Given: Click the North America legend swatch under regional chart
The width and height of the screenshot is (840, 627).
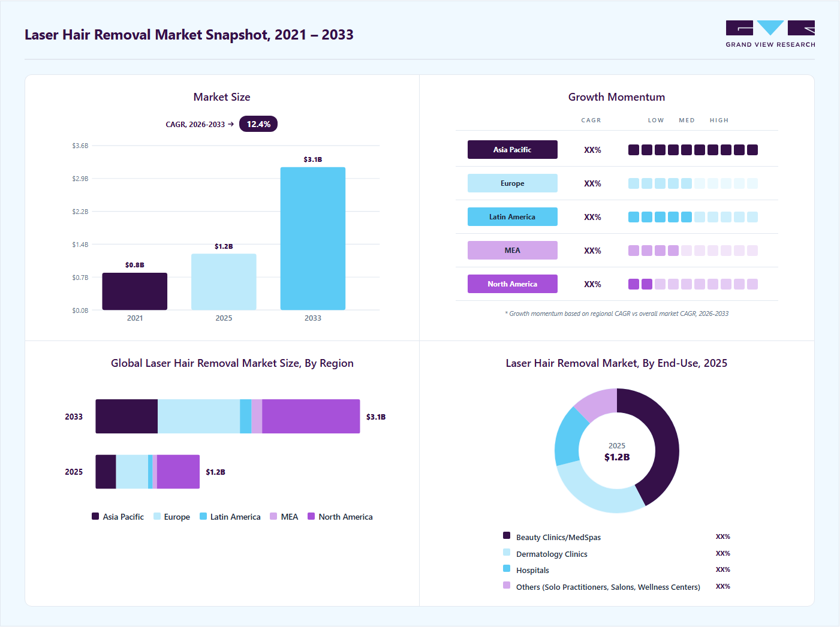Looking at the screenshot, I should click(x=311, y=516).
